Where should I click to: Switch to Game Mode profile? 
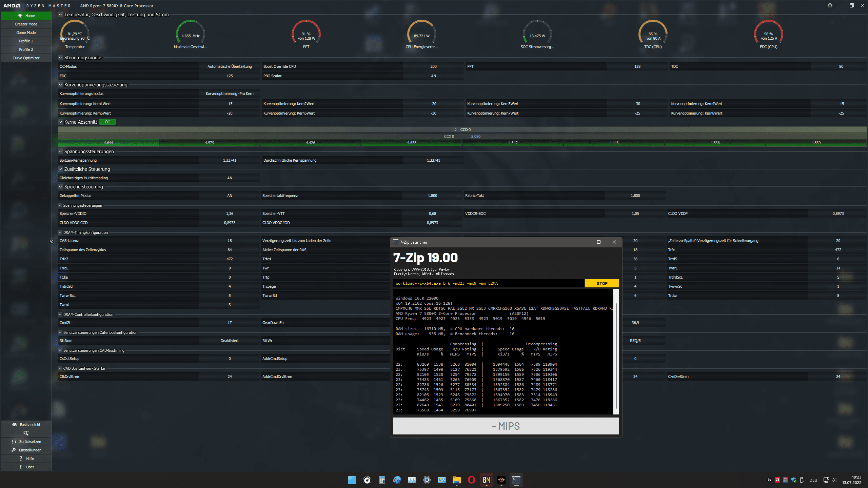pyautogui.click(x=26, y=33)
